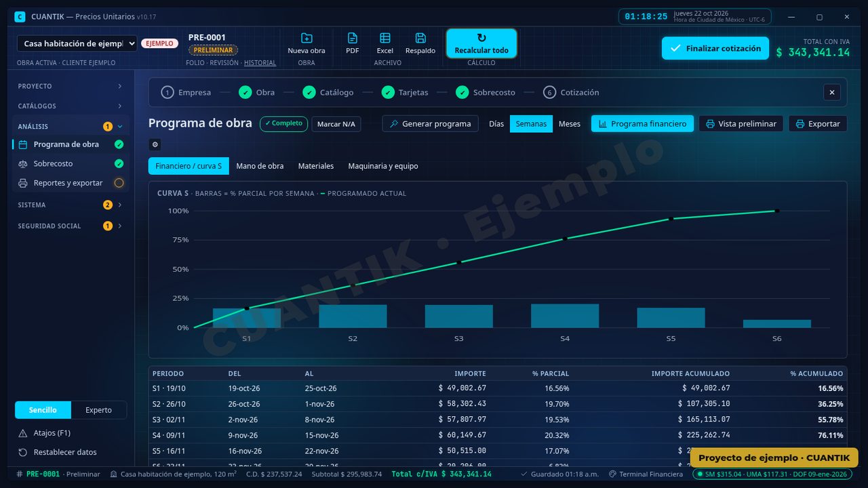This screenshot has height=488, width=868.
Task: Click the Generar programa button
Action: (430, 124)
